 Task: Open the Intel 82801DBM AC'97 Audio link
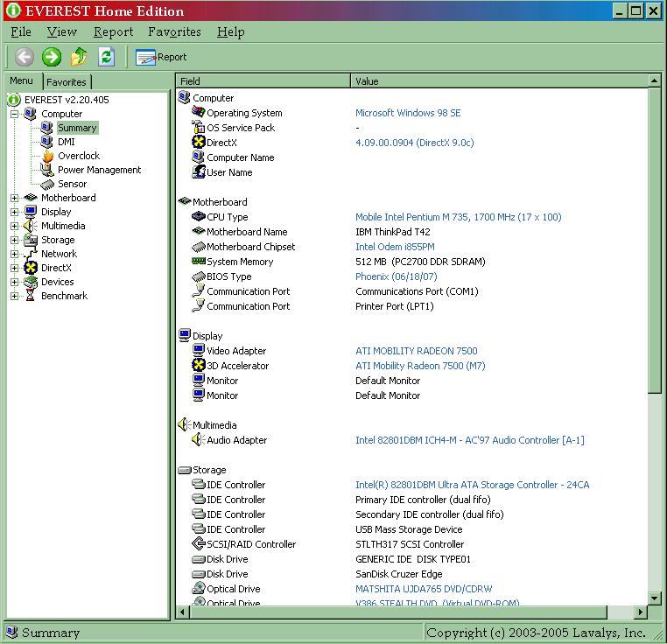470,440
